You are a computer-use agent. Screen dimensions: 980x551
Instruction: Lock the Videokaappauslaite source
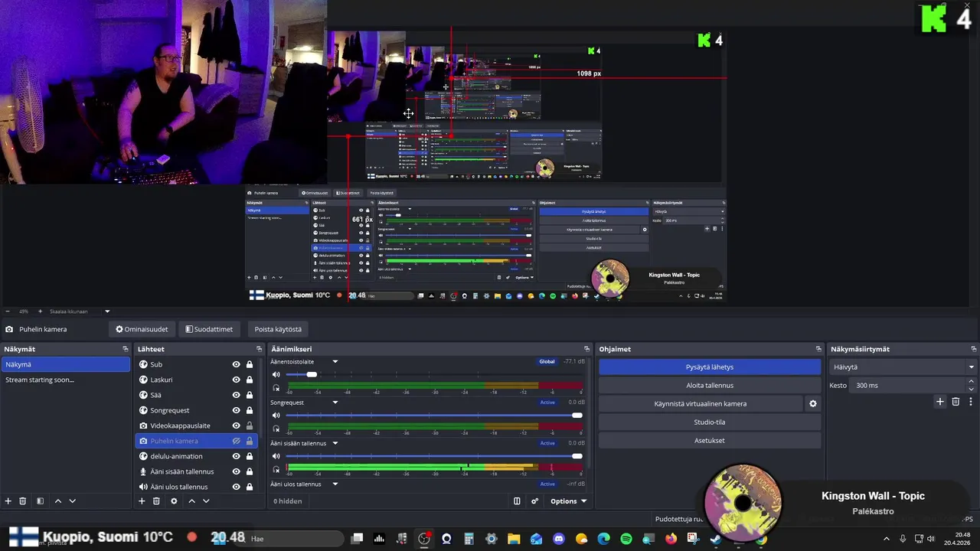(x=250, y=425)
